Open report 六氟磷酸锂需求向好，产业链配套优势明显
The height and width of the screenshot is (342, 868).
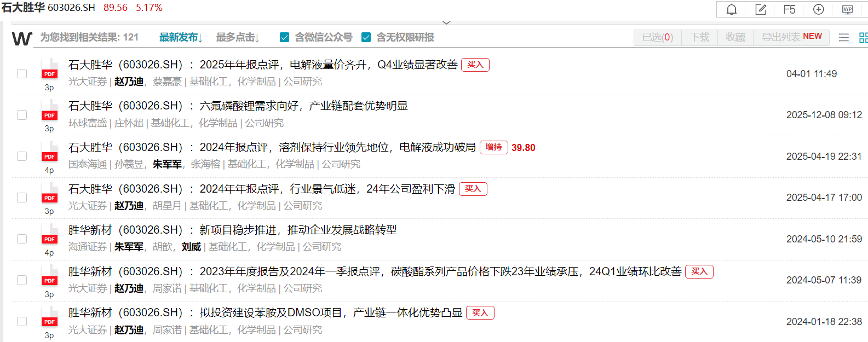pyautogui.click(x=238, y=106)
